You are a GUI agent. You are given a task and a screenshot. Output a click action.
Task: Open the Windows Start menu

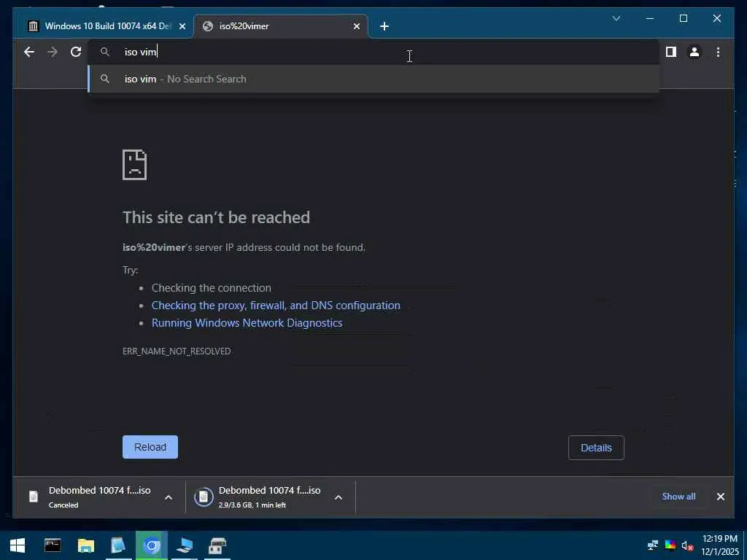pos(18,545)
